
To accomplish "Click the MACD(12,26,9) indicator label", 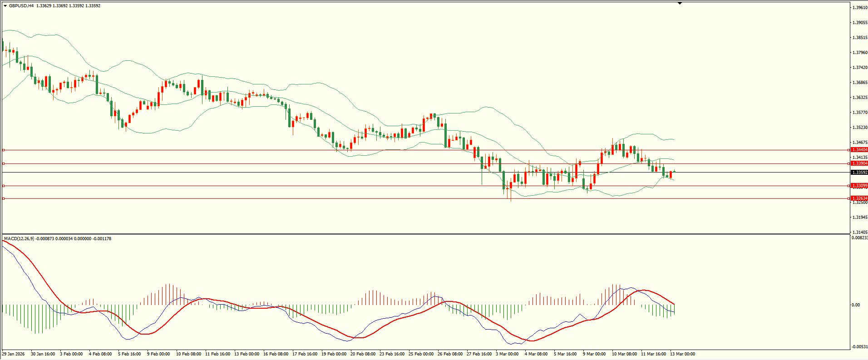I will point(19,239).
